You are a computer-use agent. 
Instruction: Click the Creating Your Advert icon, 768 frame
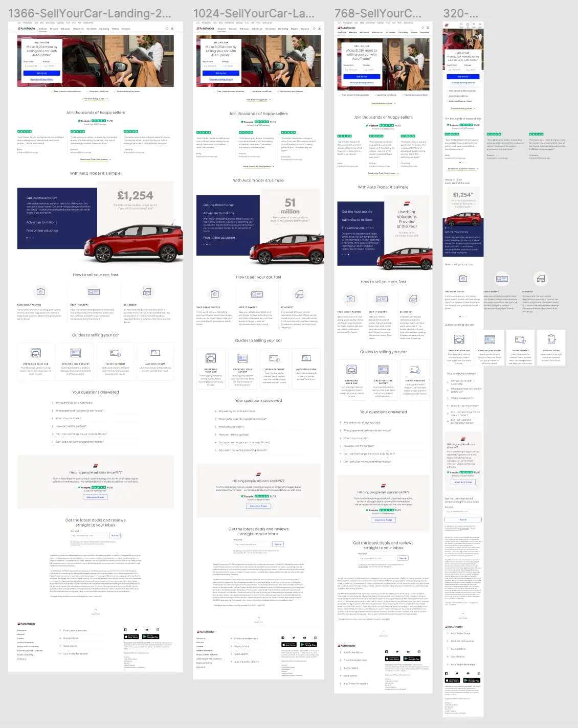(x=383, y=370)
